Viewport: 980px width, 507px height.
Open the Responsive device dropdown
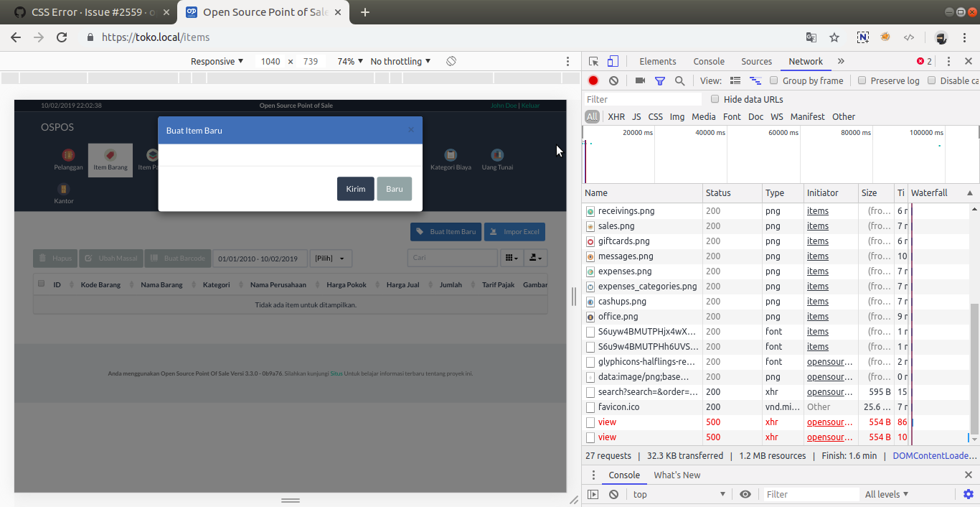217,61
